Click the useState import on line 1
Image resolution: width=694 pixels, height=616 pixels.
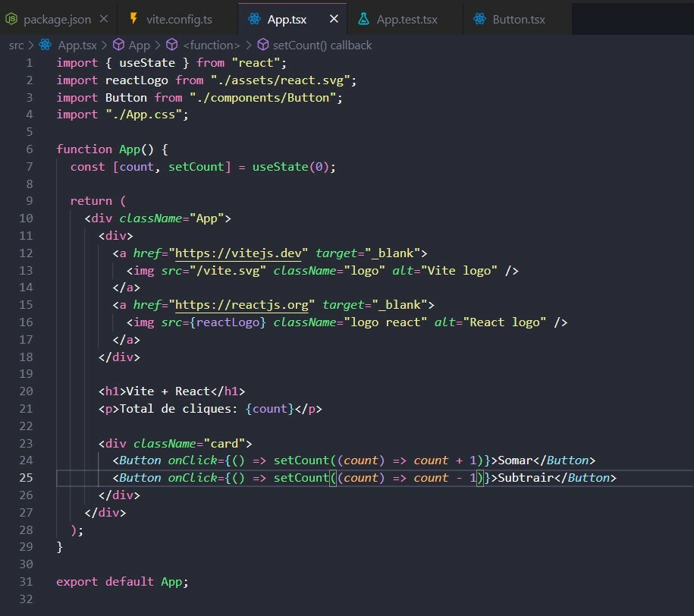[x=147, y=63]
